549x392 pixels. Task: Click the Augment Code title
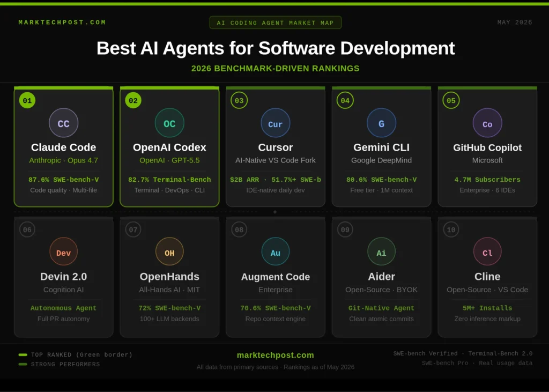click(276, 277)
